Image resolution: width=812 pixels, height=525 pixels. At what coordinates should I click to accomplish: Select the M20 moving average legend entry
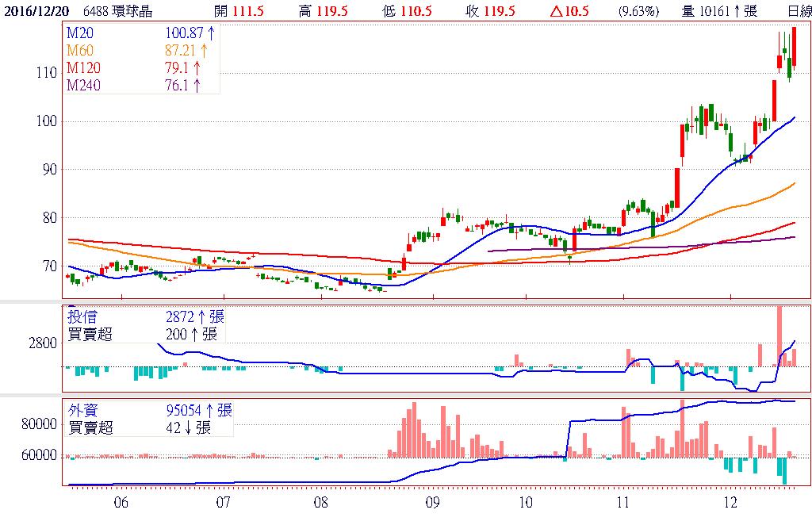81,33
